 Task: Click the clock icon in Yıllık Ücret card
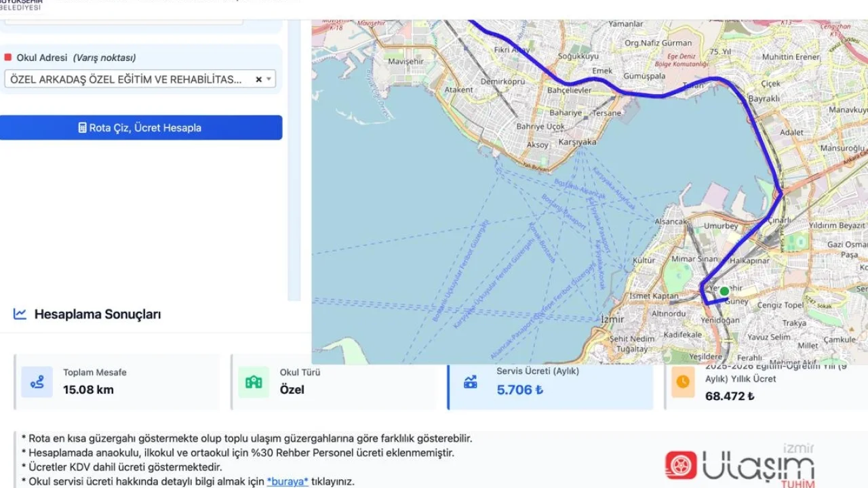click(x=683, y=382)
